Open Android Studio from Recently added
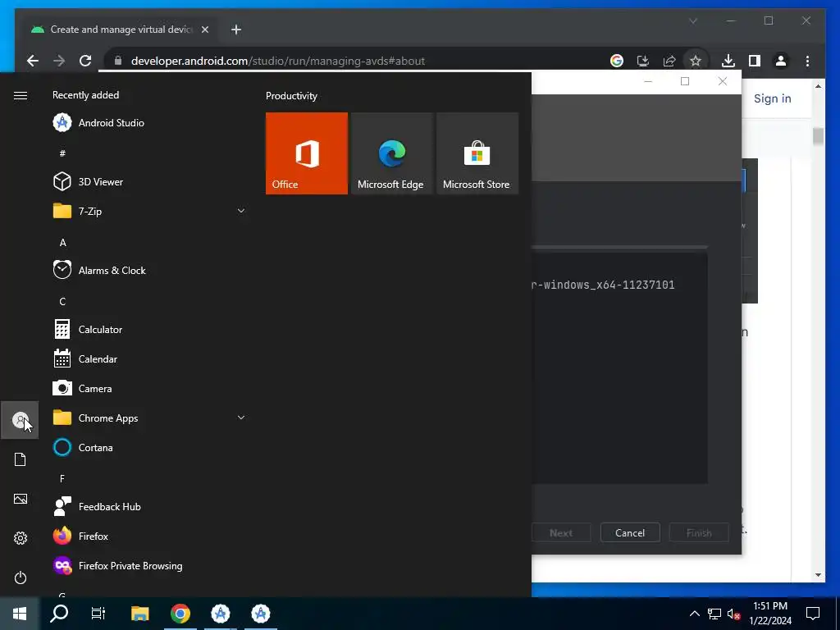Viewport: 840px width, 630px height. pos(149,123)
